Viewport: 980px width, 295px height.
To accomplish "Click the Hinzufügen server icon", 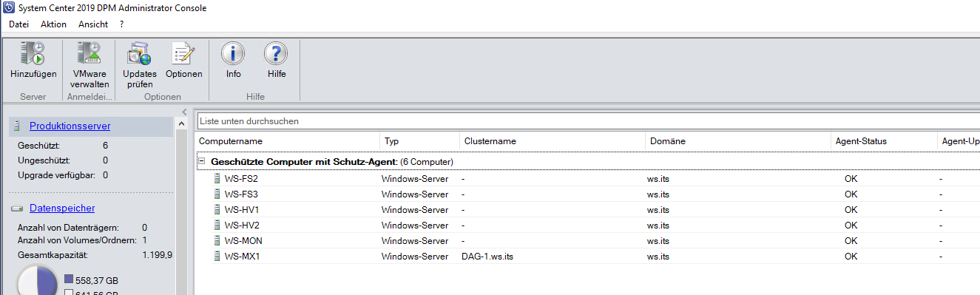I will pos(33,53).
